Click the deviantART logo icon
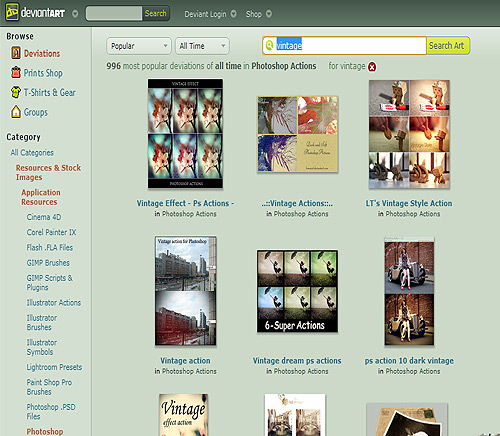Image resolution: width=500 pixels, height=436 pixels. pos(12,12)
